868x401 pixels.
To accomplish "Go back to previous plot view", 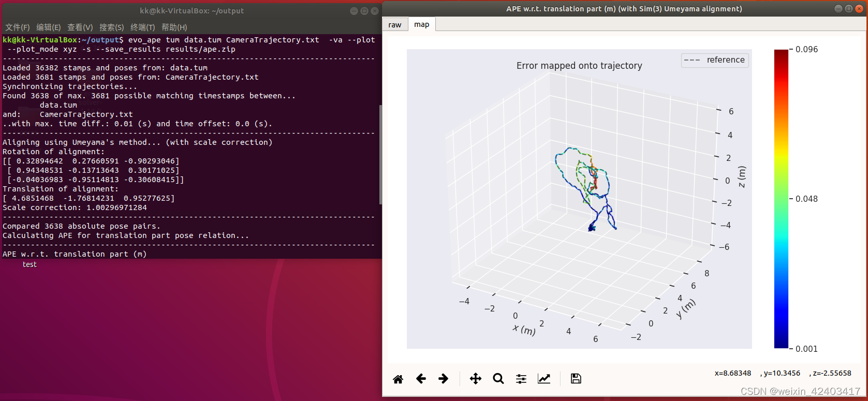I will pyautogui.click(x=421, y=379).
